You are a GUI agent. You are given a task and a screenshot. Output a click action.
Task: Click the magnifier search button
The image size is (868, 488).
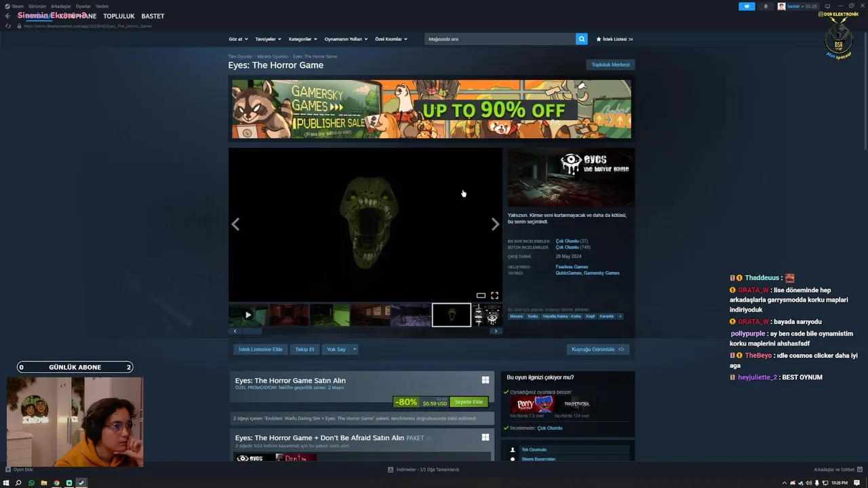581,39
